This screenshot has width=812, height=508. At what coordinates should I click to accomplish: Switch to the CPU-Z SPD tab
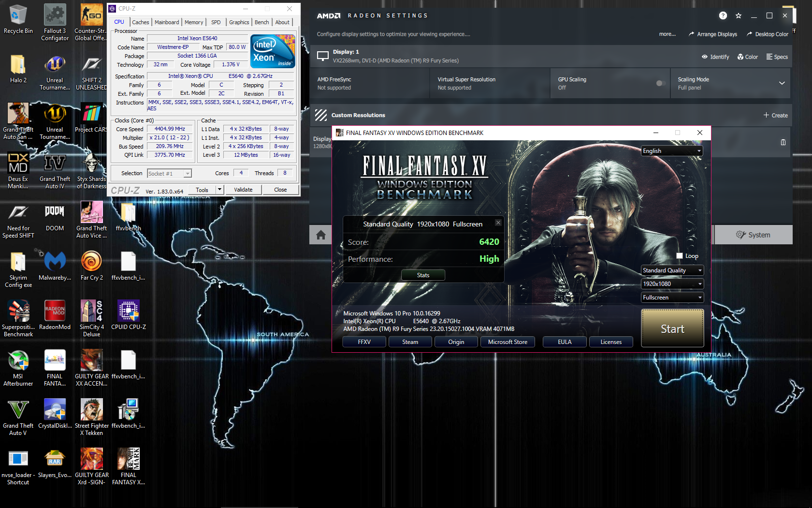pyautogui.click(x=216, y=22)
